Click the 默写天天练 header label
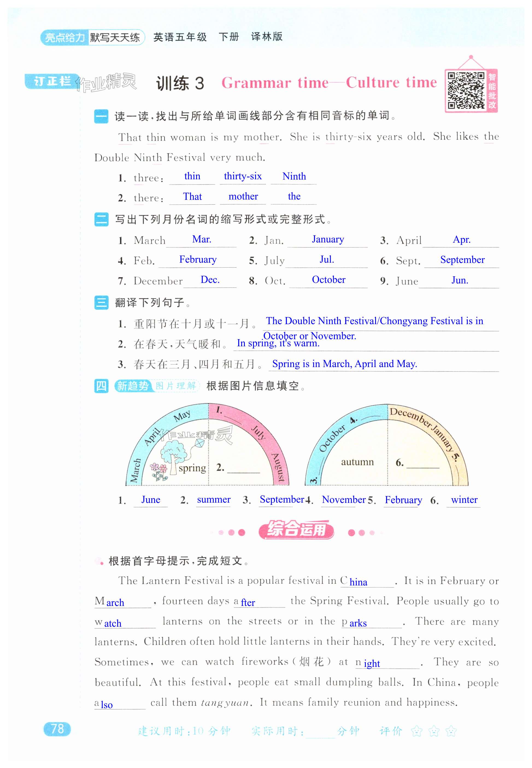532x768 pixels. pos(115,38)
